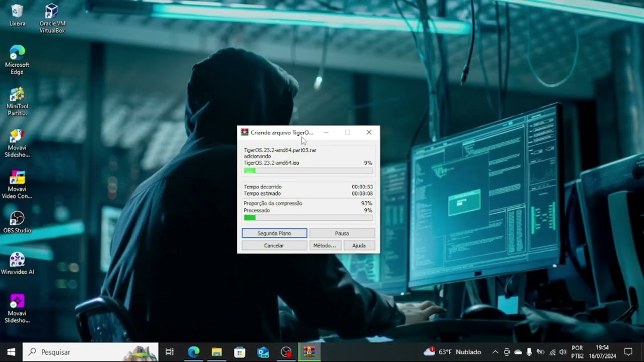Open MiniTool Partition desktop shortcut
Image resolution: width=644 pixels, height=362 pixels.
click(17, 102)
